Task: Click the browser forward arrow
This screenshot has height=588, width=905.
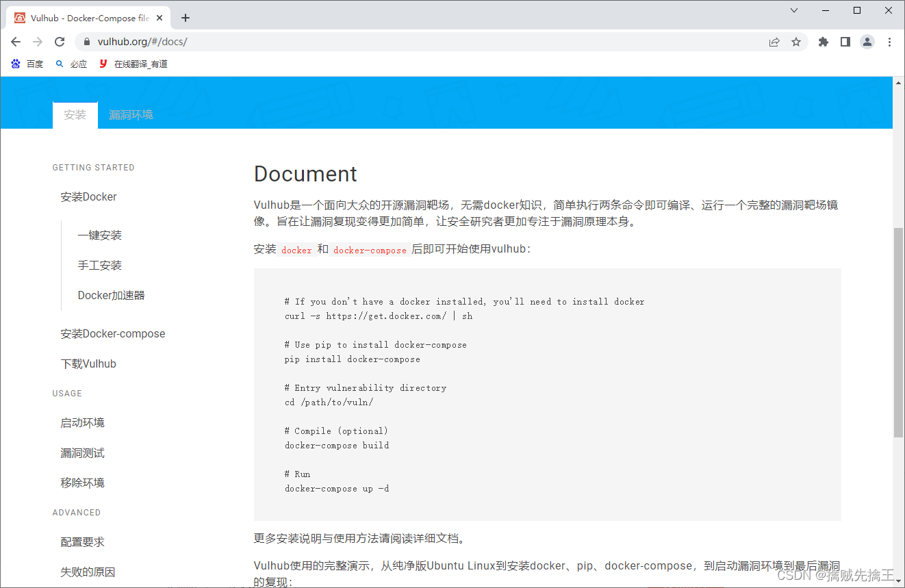Action: (x=38, y=42)
